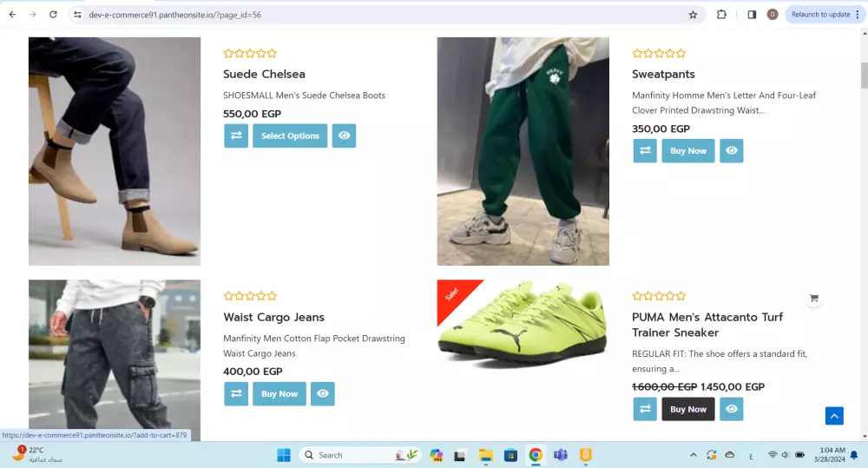Click the 400,00 EGP price
The image size is (868, 468).
pyautogui.click(x=253, y=372)
